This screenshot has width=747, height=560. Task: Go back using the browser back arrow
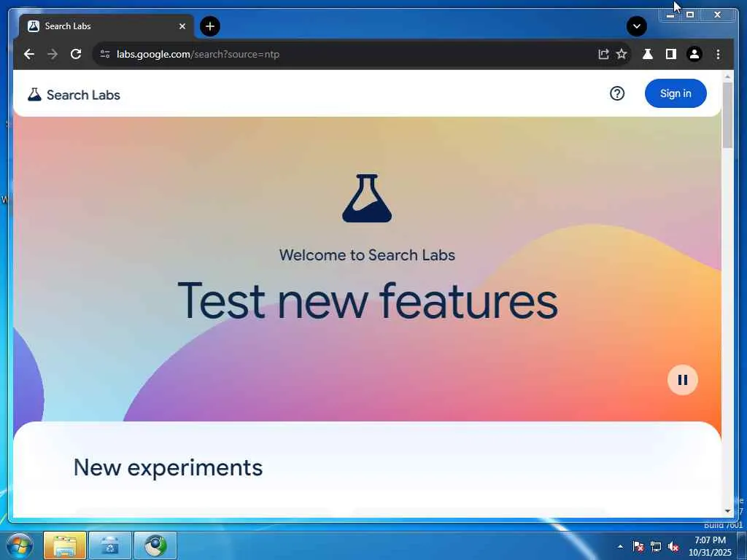click(29, 54)
